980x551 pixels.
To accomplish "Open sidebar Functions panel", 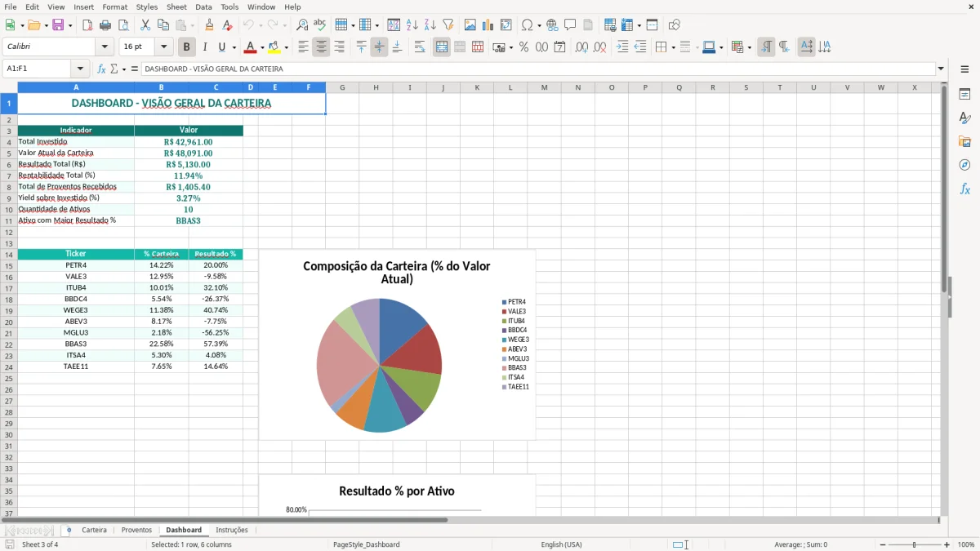I will coord(964,189).
